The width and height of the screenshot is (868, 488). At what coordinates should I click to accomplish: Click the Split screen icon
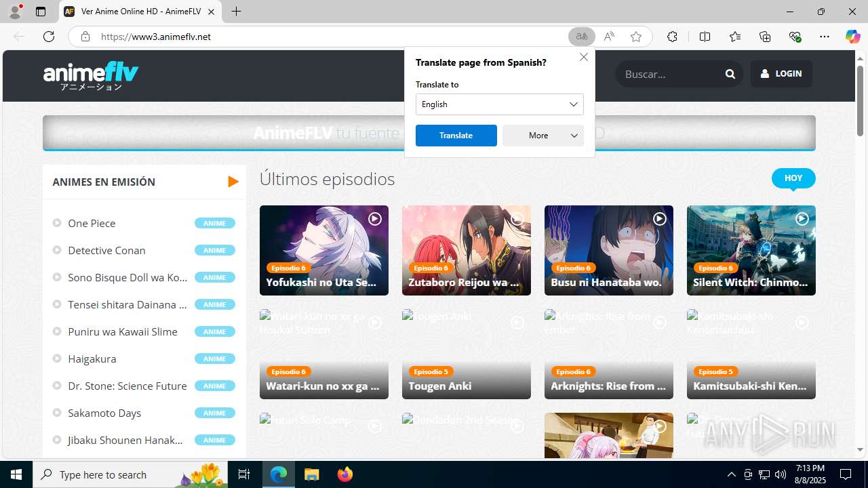[705, 37]
